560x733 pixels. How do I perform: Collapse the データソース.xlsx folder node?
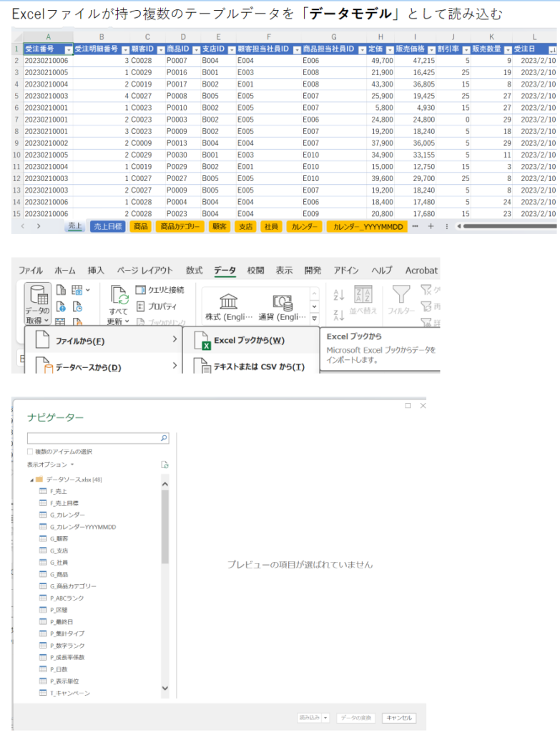(x=31, y=480)
